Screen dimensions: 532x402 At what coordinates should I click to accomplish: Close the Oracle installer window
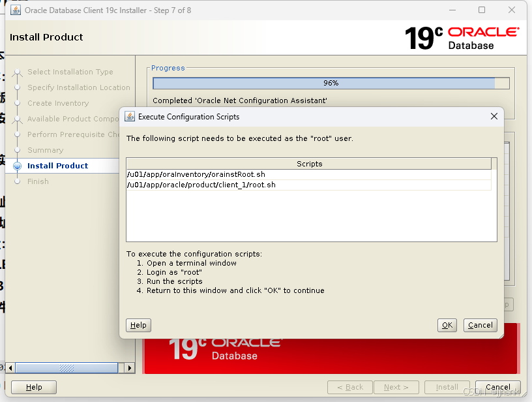click(512, 10)
